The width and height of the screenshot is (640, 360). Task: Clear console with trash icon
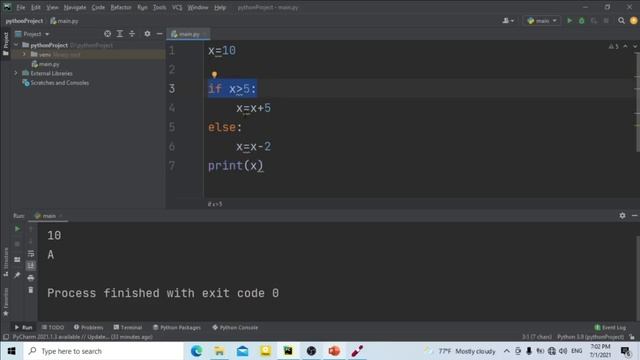click(31, 290)
